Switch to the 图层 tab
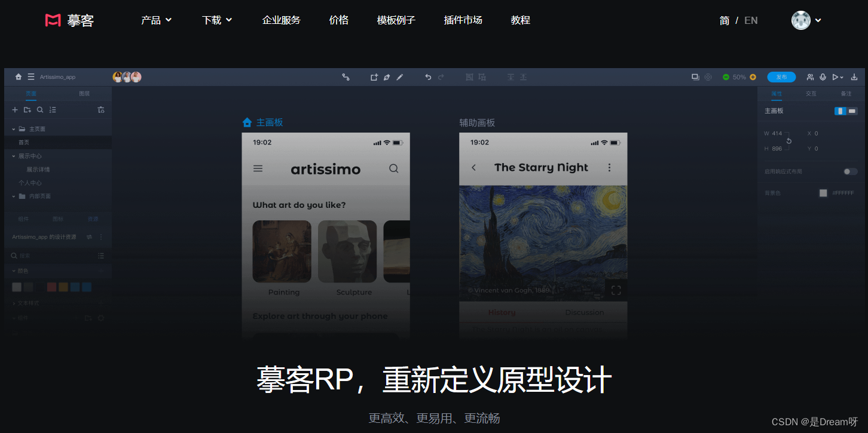 click(x=84, y=94)
